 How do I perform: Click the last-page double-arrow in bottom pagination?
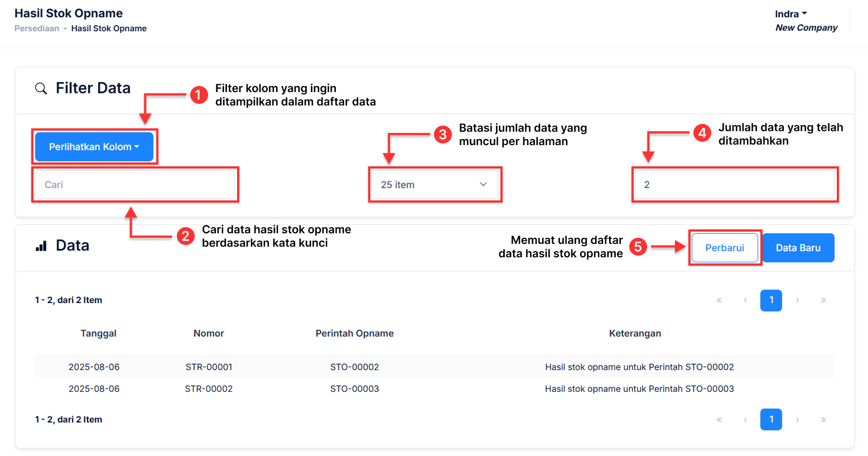tap(823, 419)
